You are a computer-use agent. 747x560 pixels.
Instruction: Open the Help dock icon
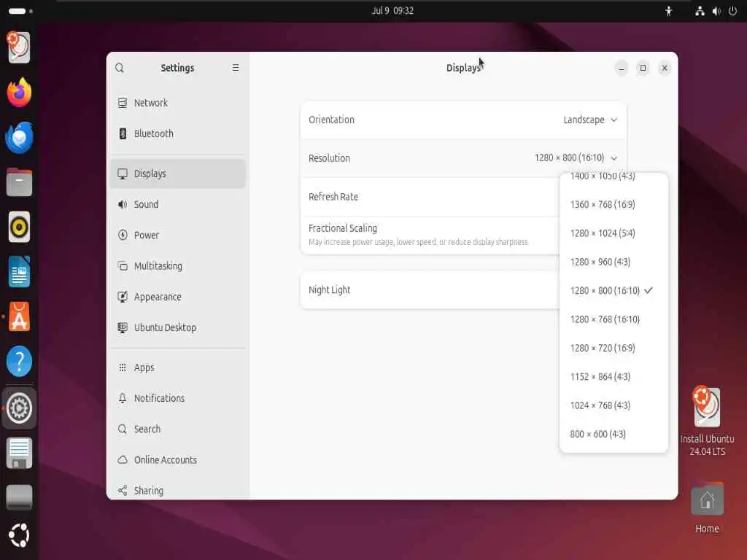click(x=19, y=362)
